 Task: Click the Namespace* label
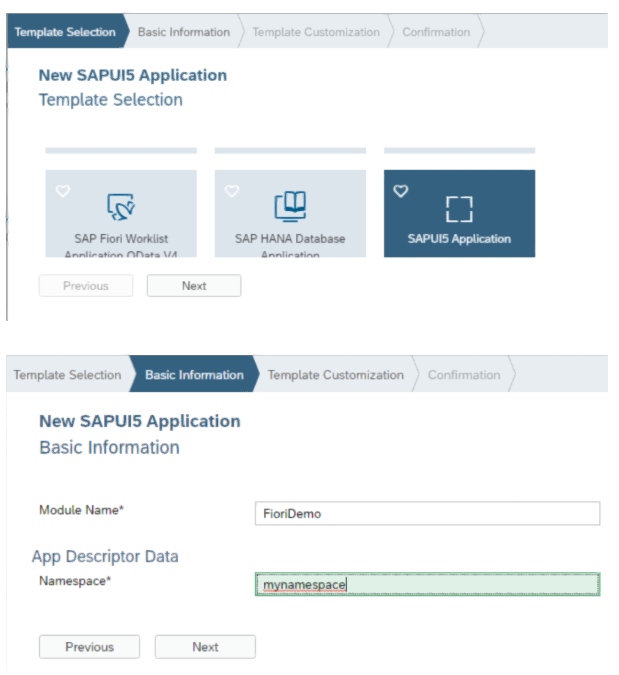click(75, 581)
